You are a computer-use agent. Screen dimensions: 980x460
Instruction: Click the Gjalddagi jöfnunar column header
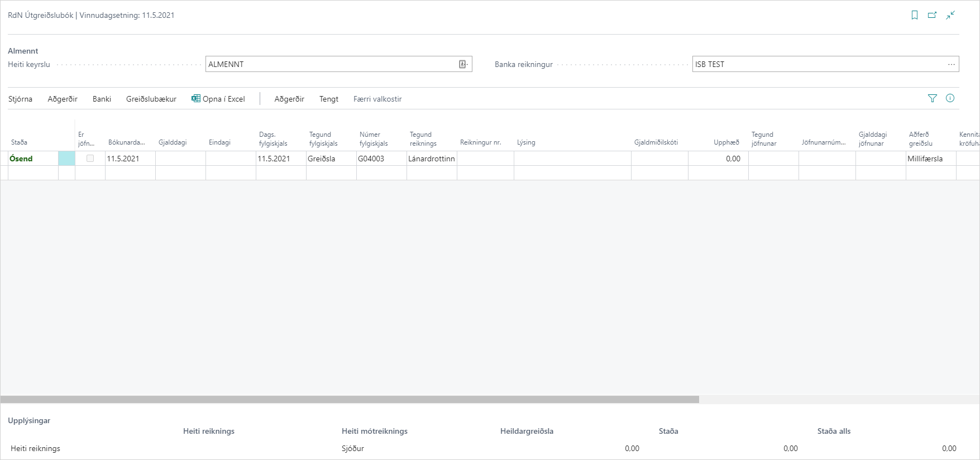(x=873, y=138)
